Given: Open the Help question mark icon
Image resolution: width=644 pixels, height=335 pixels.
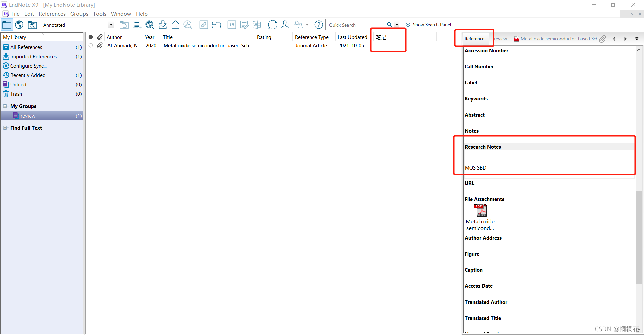Looking at the screenshot, I should click(x=318, y=25).
